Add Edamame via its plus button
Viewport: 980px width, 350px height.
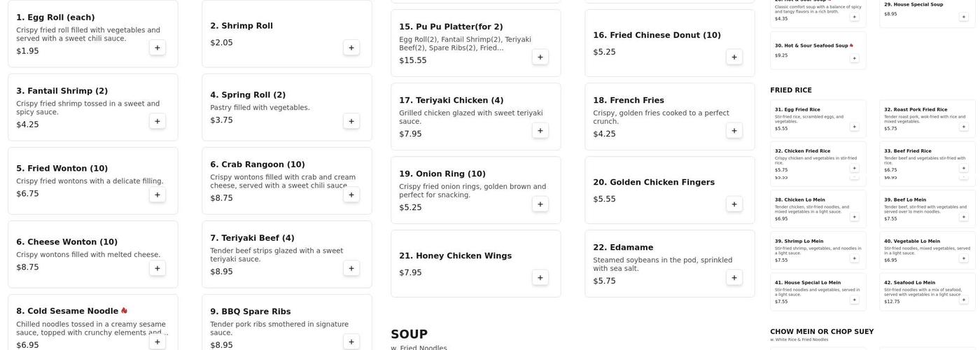734,278
